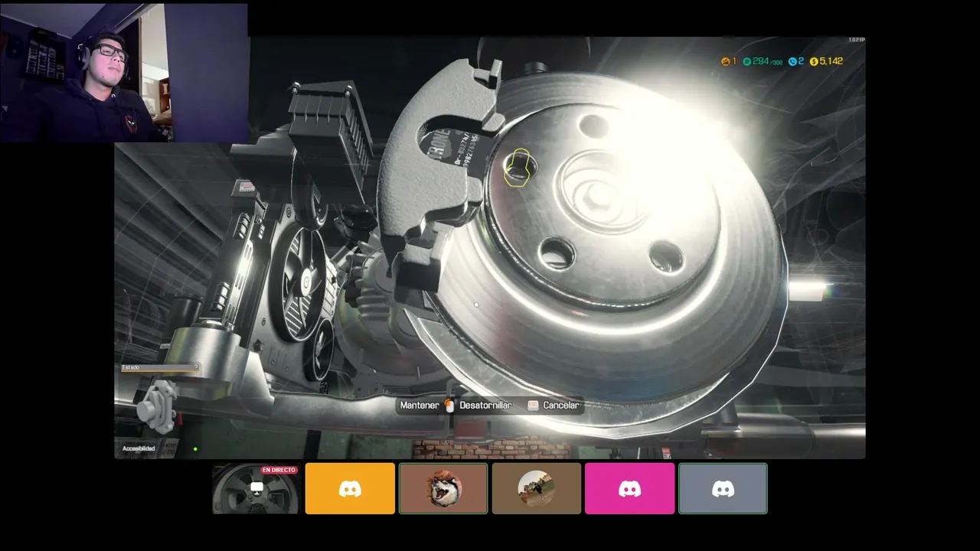The height and width of the screenshot is (551, 980).
Task: Select the outdoor photo avatar participant tile
Action: (x=536, y=488)
